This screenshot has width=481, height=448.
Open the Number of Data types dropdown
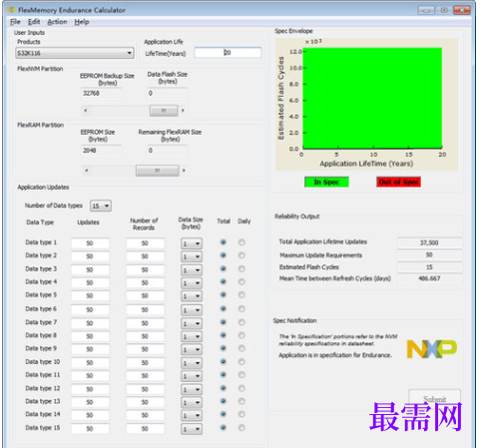click(x=101, y=206)
